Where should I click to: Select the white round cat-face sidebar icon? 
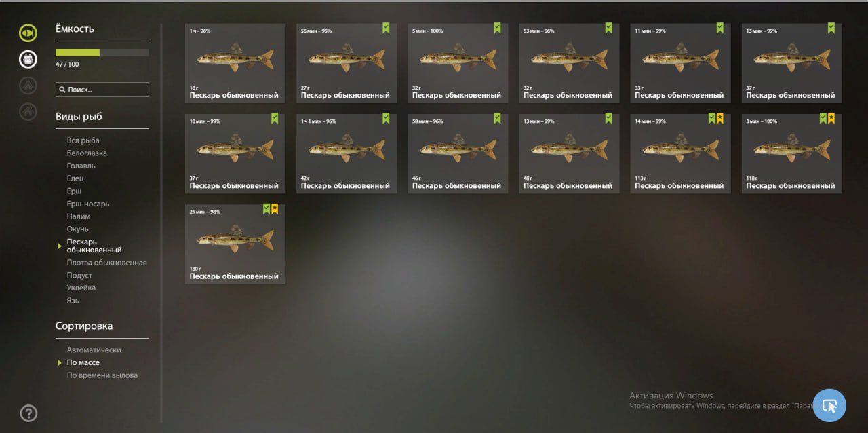28,59
